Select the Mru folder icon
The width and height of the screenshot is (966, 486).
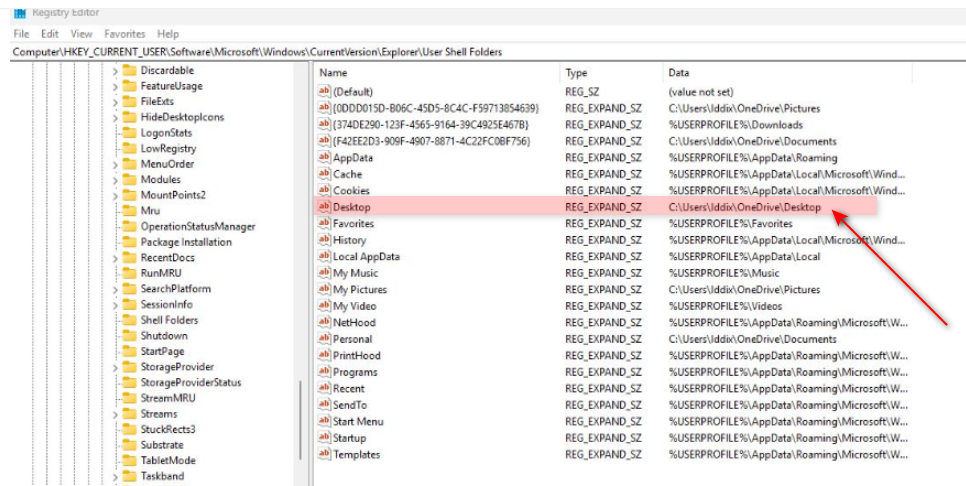(x=129, y=211)
